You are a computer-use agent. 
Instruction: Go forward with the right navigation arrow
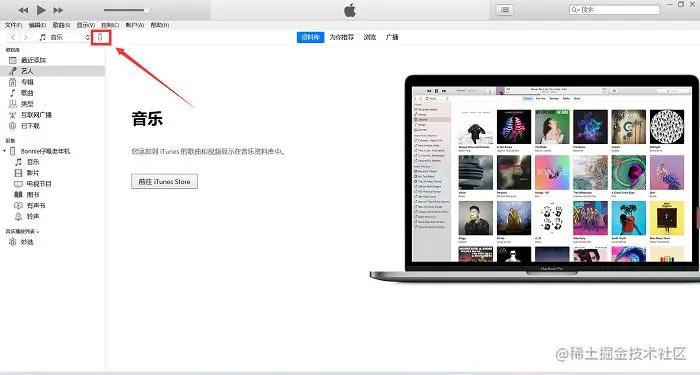[25, 38]
